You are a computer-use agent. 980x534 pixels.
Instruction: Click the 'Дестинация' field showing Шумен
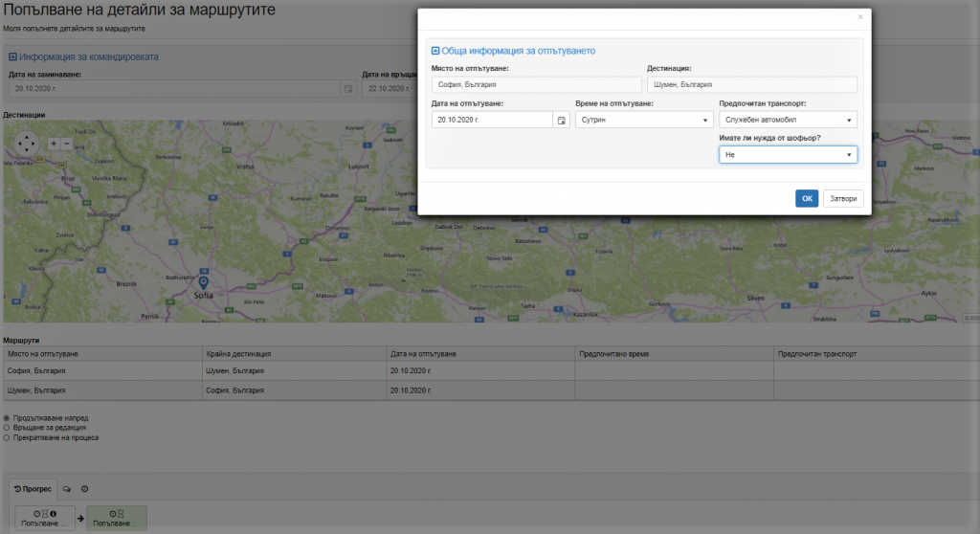tap(752, 84)
